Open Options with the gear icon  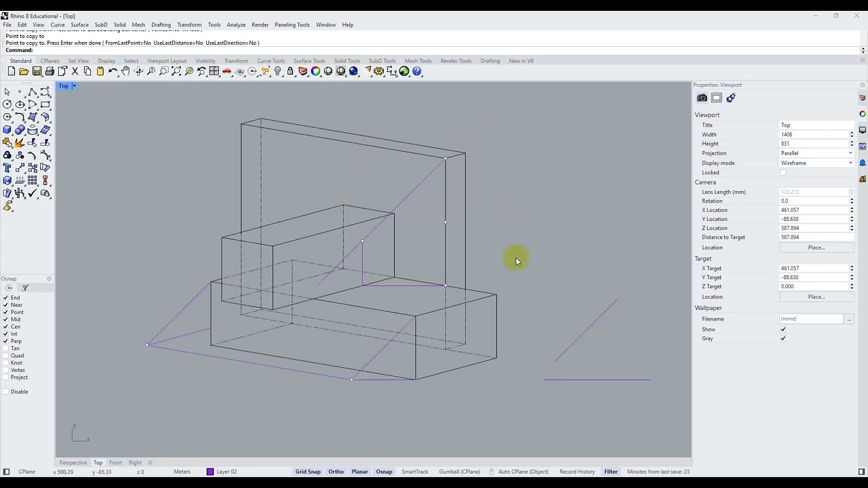(379, 71)
